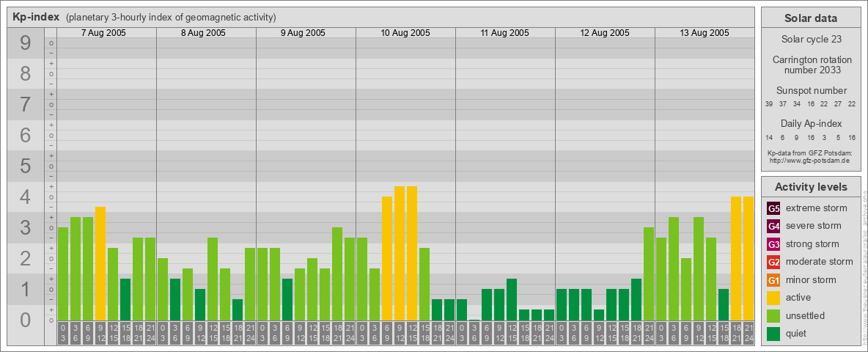The image size is (868, 352).
Task: Click the quiet legend label text
Action: pyautogui.click(x=796, y=334)
